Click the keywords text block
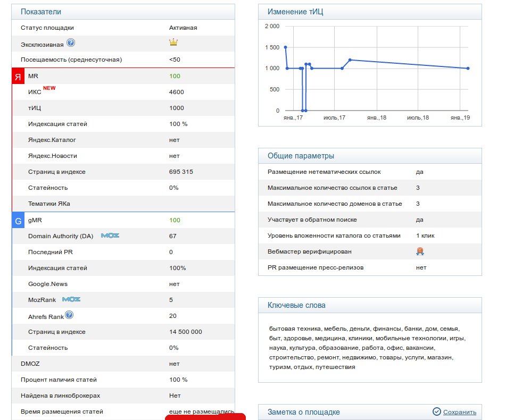 368,348
